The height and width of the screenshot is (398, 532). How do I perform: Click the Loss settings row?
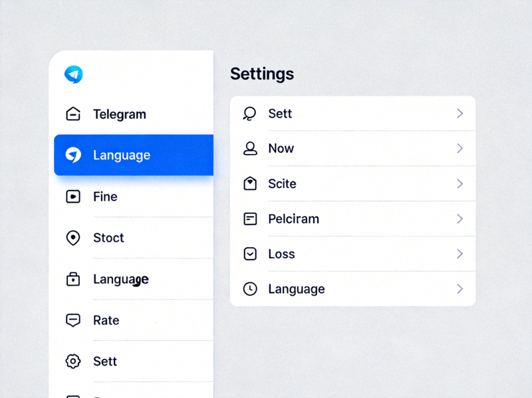click(x=281, y=254)
